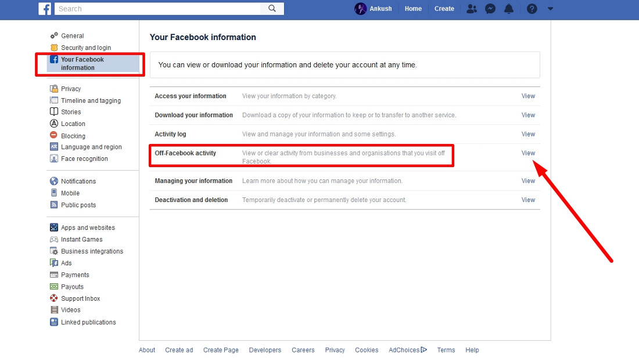Click the Help footer link
The image size is (639, 364).
(x=472, y=349)
